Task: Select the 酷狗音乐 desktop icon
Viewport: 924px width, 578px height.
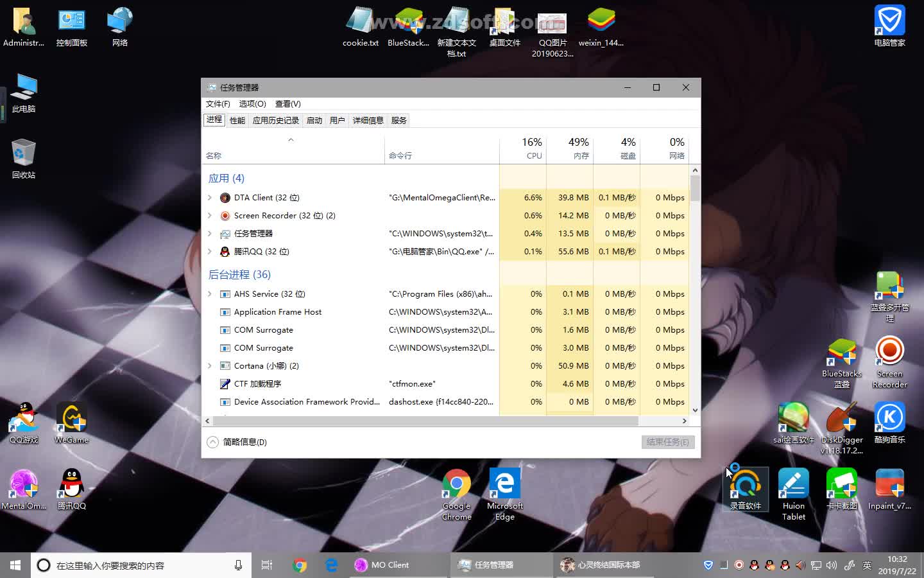Action: (889, 423)
